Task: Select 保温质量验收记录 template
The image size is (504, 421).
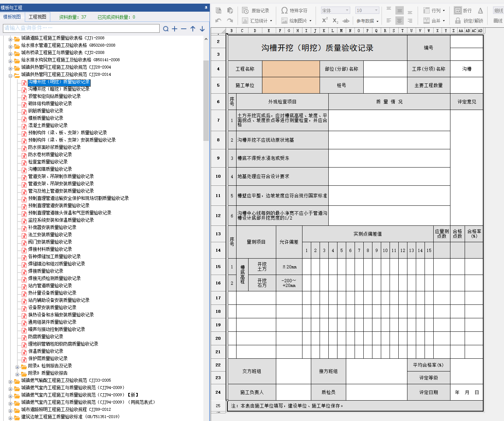Action: point(46,351)
